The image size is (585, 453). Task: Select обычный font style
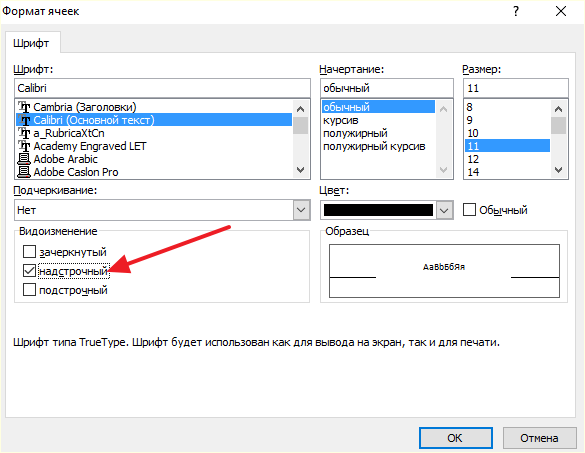[378, 107]
